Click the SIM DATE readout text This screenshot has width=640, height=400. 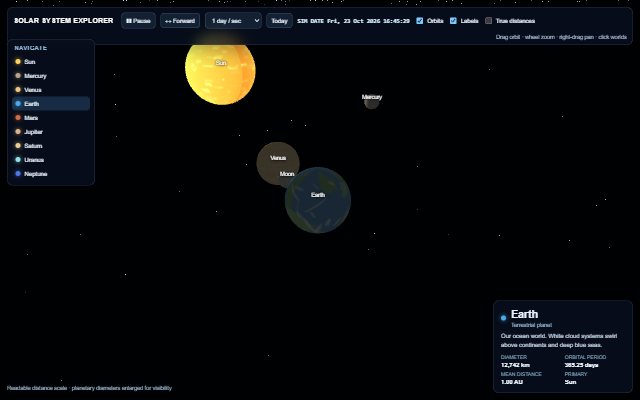click(x=353, y=21)
